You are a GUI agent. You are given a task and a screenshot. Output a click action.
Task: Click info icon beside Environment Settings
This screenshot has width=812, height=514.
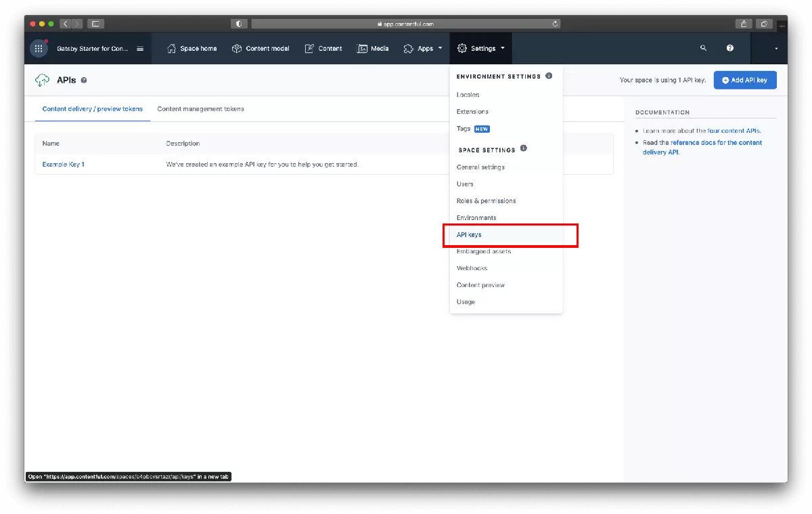click(x=549, y=76)
